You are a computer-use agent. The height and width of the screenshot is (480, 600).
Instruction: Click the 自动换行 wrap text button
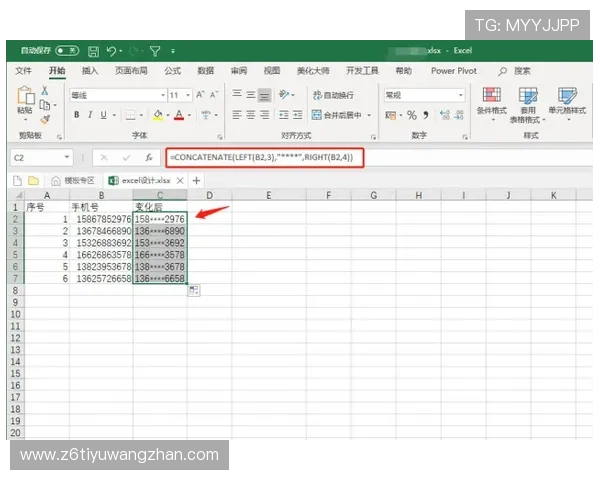[x=333, y=95]
